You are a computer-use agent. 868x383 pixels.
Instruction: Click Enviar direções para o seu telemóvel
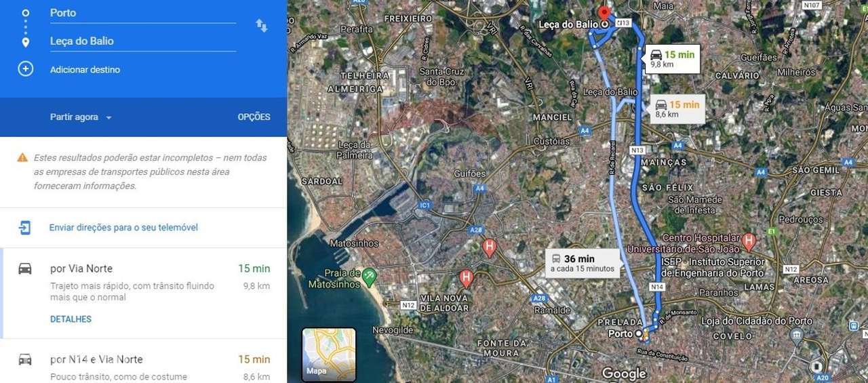[123, 228]
